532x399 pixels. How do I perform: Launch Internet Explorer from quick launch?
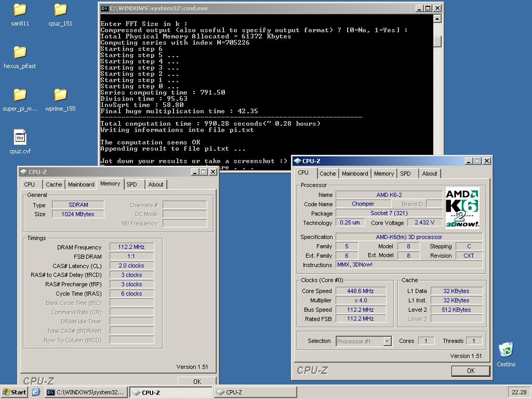tap(36, 392)
